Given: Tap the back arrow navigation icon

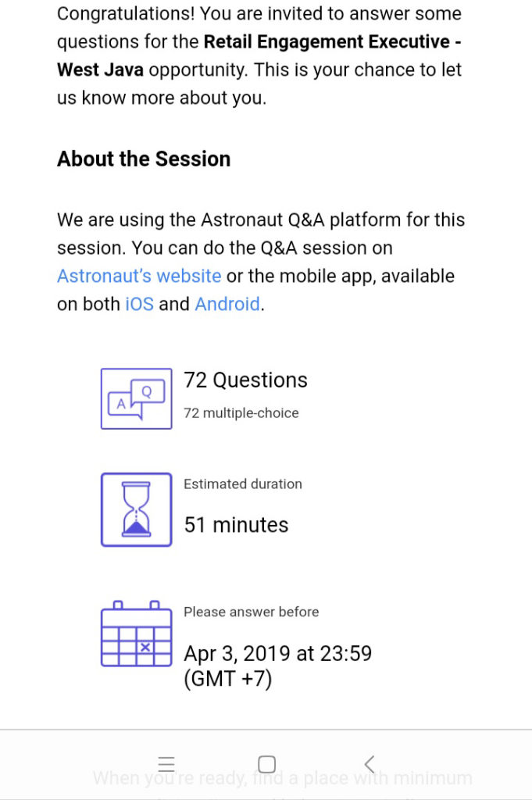Looking at the screenshot, I should point(370,764).
